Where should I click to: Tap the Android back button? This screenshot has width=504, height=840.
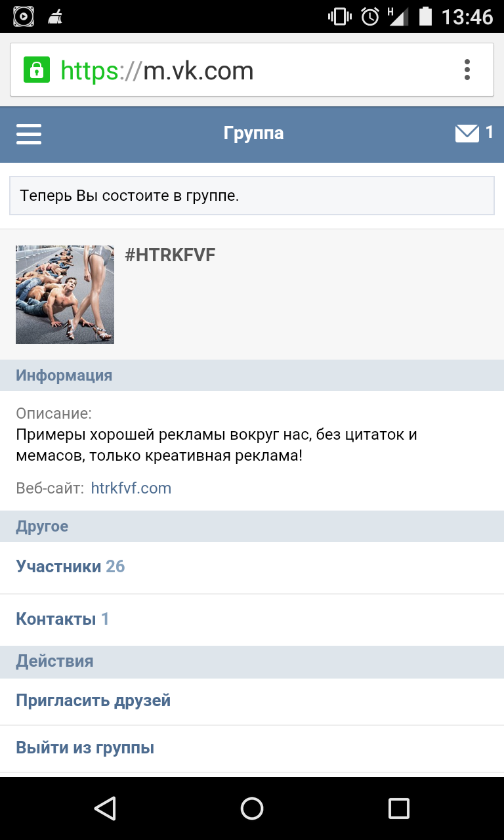[105, 808]
